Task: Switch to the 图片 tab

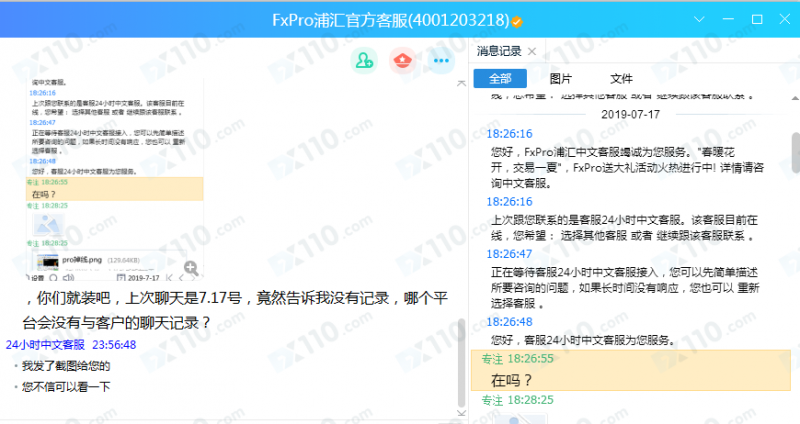Action: (x=561, y=78)
